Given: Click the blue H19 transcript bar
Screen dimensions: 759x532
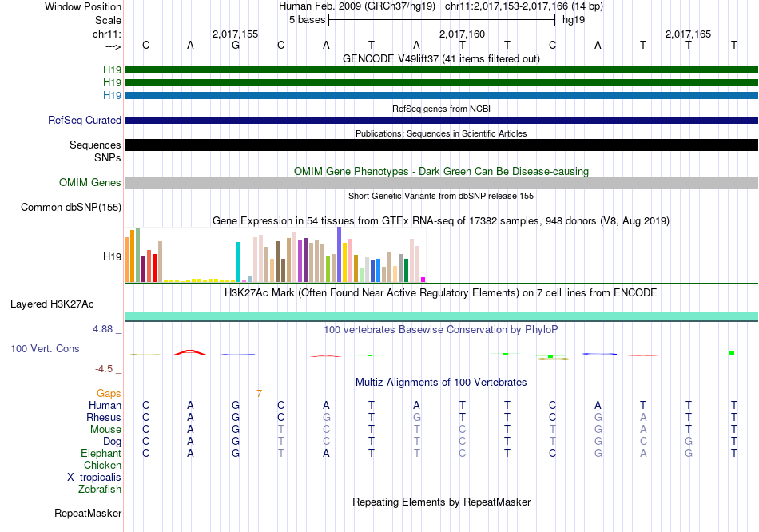Looking at the screenshot, I should [x=441, y=95].
